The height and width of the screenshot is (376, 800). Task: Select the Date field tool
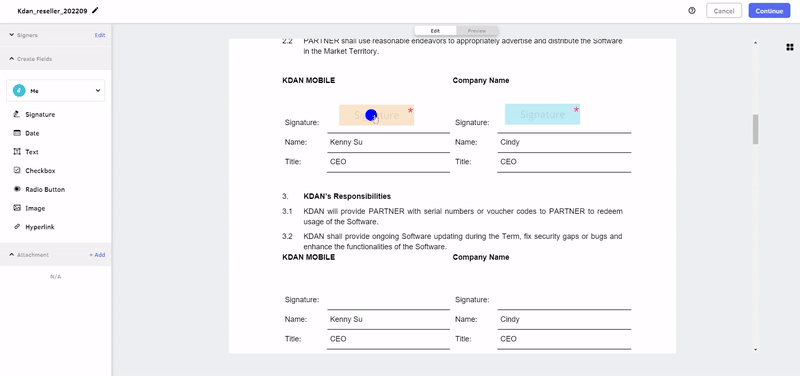tap(26, 133)
